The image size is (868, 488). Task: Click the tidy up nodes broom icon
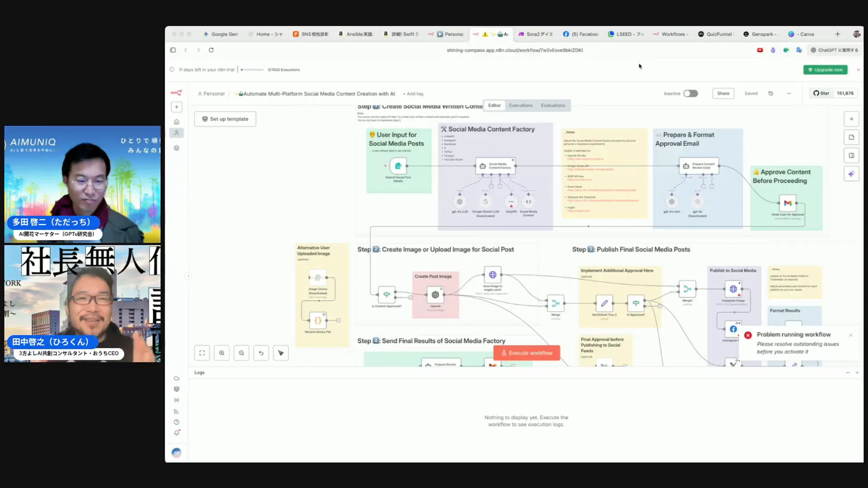(281, 353)
